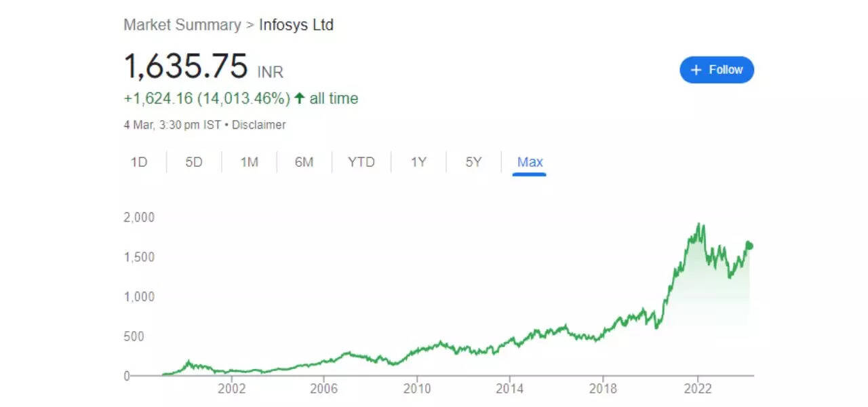The width and height of the screenshot is (868, 407).
Task: Click the green upward arrow indicator
Action: pos(298,98)
